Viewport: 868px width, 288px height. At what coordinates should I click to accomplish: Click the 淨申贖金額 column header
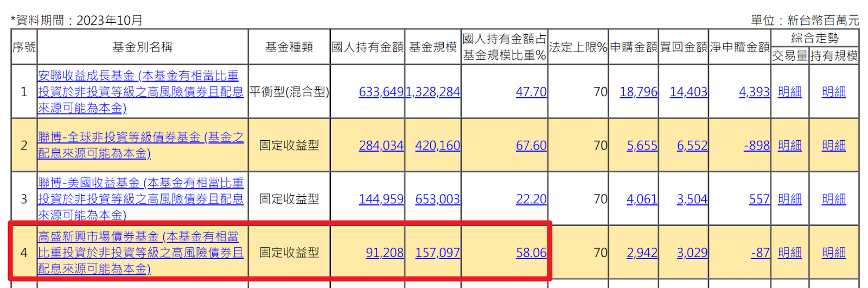[x=740, y=47]
